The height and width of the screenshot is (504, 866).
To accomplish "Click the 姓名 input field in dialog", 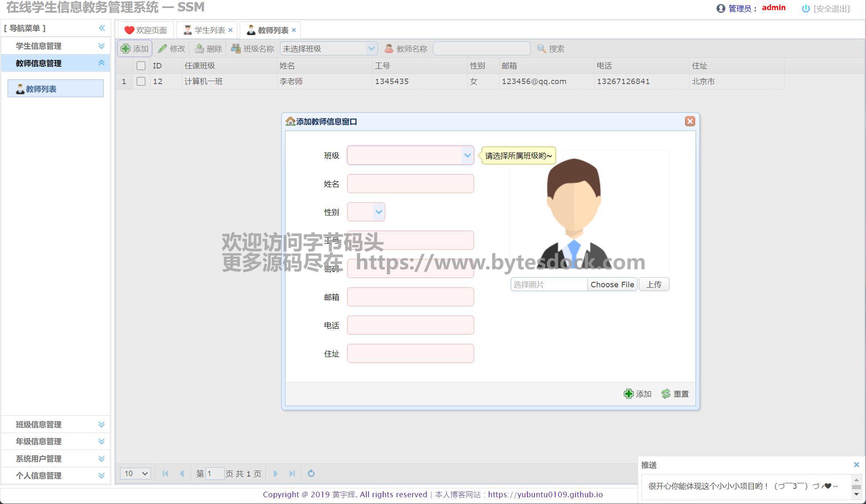I will click(410, 184).
